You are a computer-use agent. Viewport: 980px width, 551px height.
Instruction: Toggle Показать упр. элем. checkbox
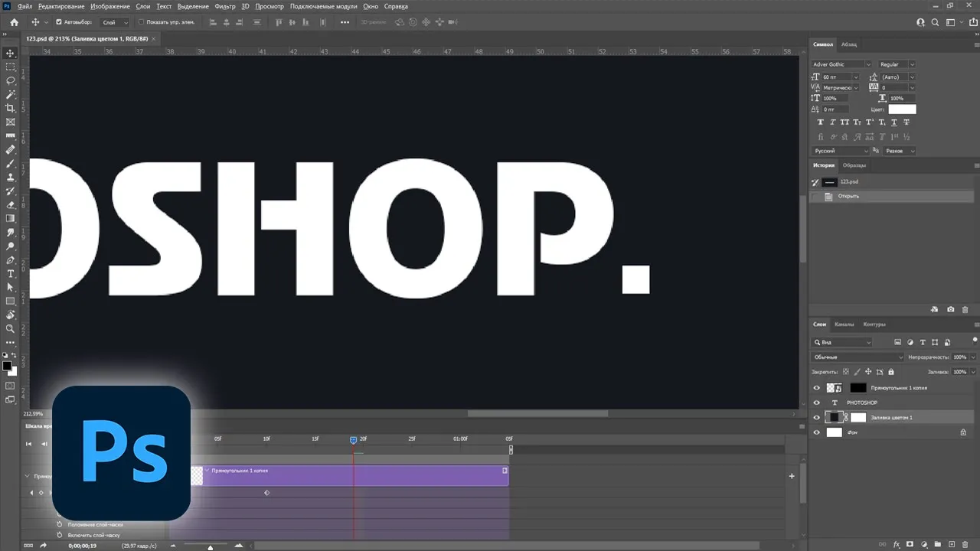[140, 22]
